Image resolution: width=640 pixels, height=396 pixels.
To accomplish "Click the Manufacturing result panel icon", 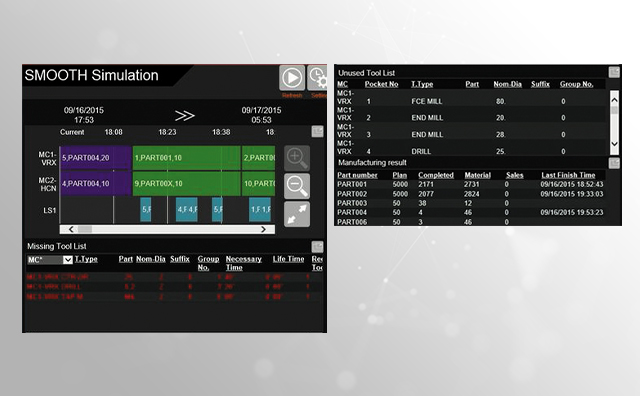I will [x=614, y=163].
